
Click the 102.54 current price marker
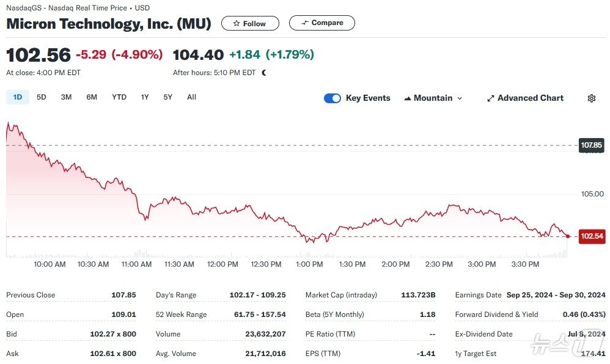click(x=592, y=236)
